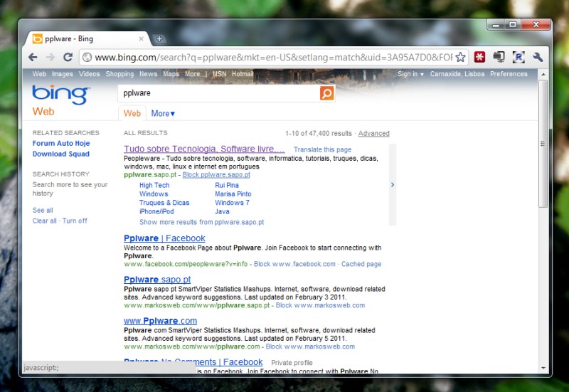
Task: Open the iPhone/iPod sublink
Action: tap(156, 211)
